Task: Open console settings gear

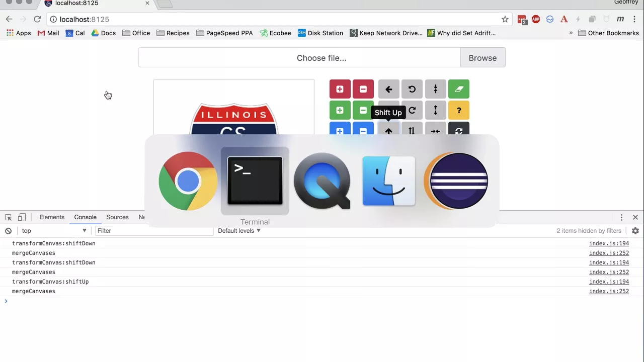Action: (635, 231)
